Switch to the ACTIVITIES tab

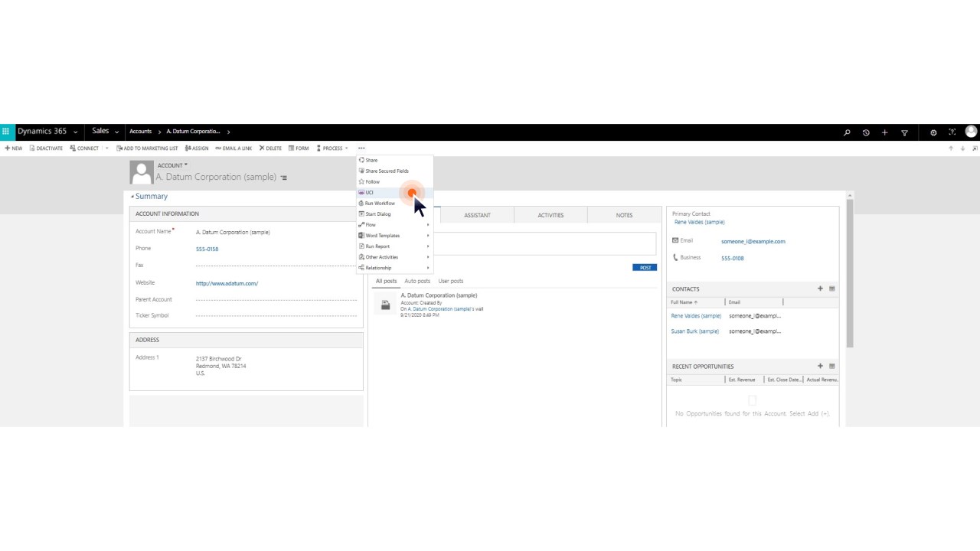pyautogui.click(x=550, y=215)
